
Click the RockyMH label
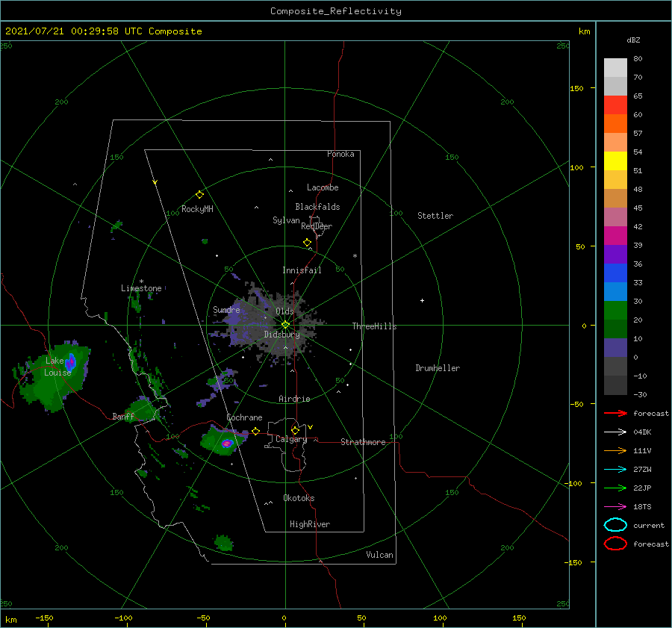[x=197, y=209]
